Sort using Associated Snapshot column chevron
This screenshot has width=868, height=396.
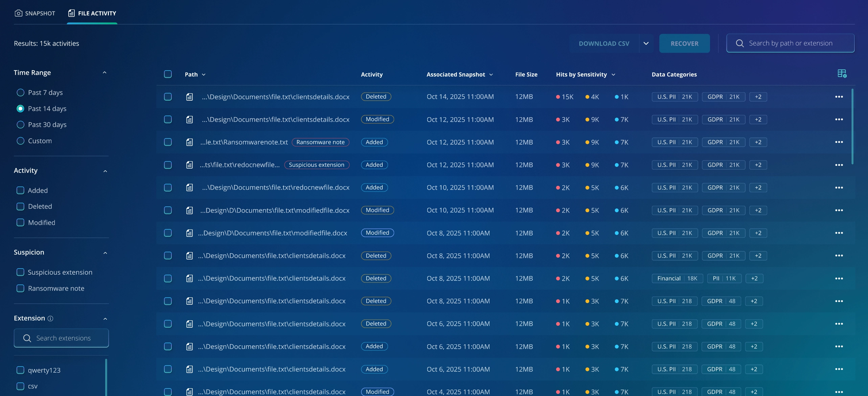pos(491,75)
